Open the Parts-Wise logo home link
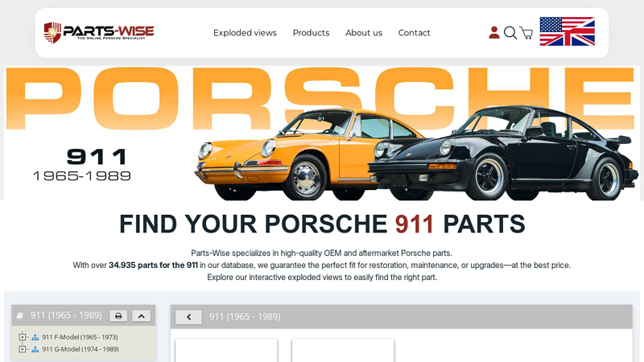 click(x=99, y=32)
